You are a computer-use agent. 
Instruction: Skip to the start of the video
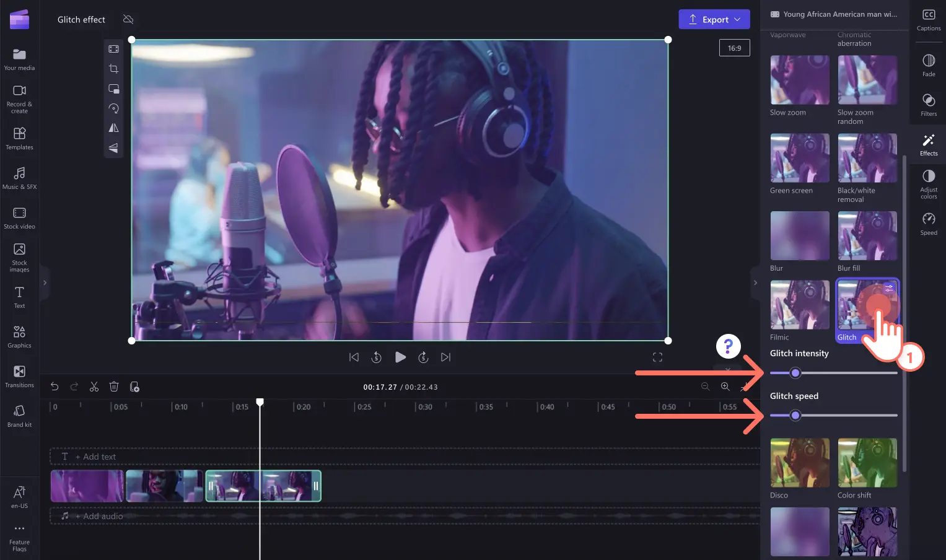pyautogui.click(x=354, y=357)
